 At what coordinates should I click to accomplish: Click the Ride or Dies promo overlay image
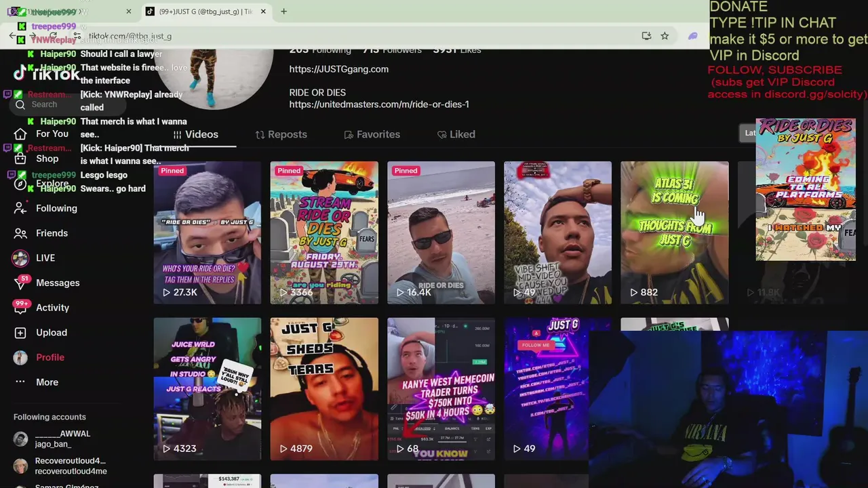pyautogui.click(x=806, y=190)
